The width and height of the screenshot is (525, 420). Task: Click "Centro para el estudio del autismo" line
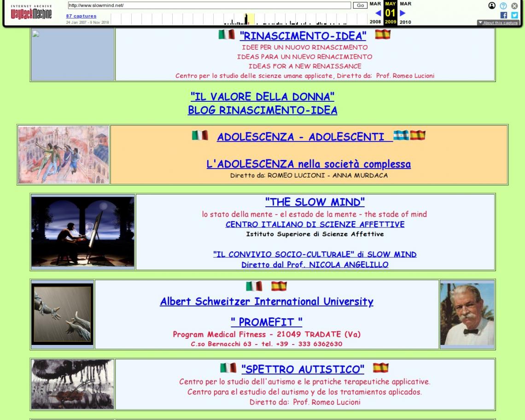pos(305,392)
